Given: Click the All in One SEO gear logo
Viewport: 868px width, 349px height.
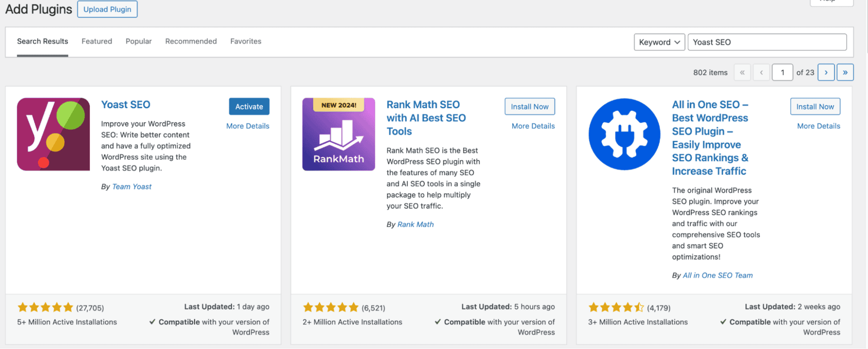Looking at the screenshot, I should point(624,134).
